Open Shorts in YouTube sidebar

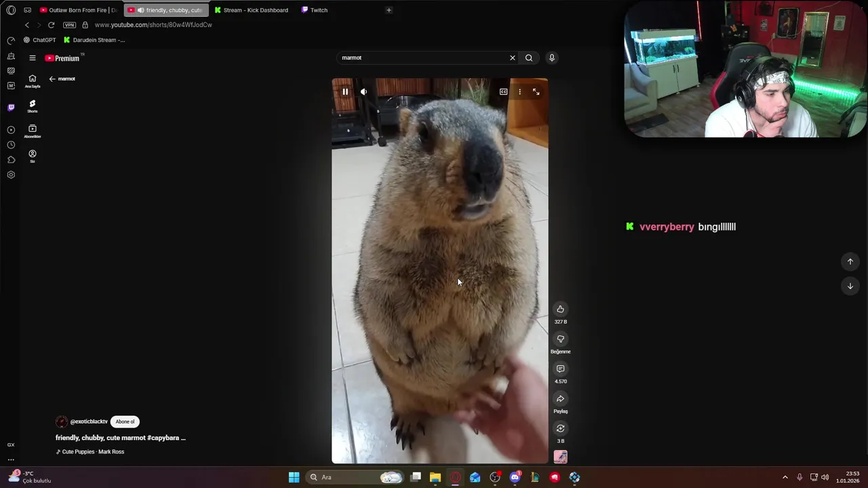click(x=33, y=106)
